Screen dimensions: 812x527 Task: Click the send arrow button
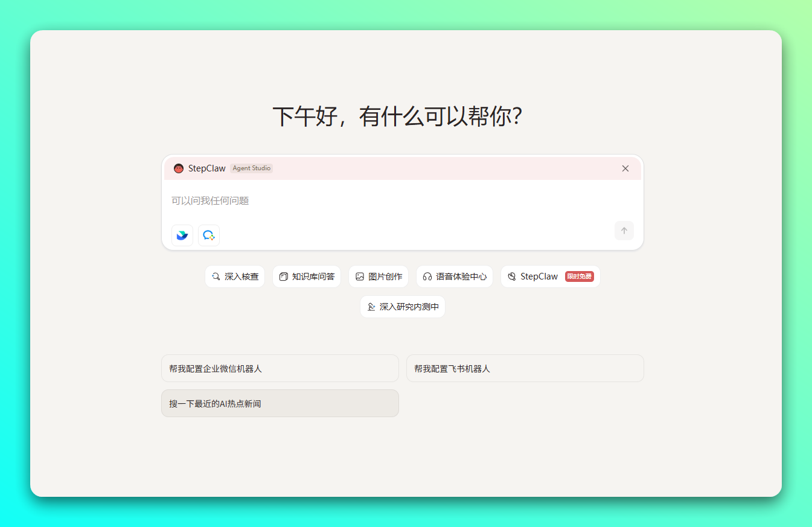[624, 231]
